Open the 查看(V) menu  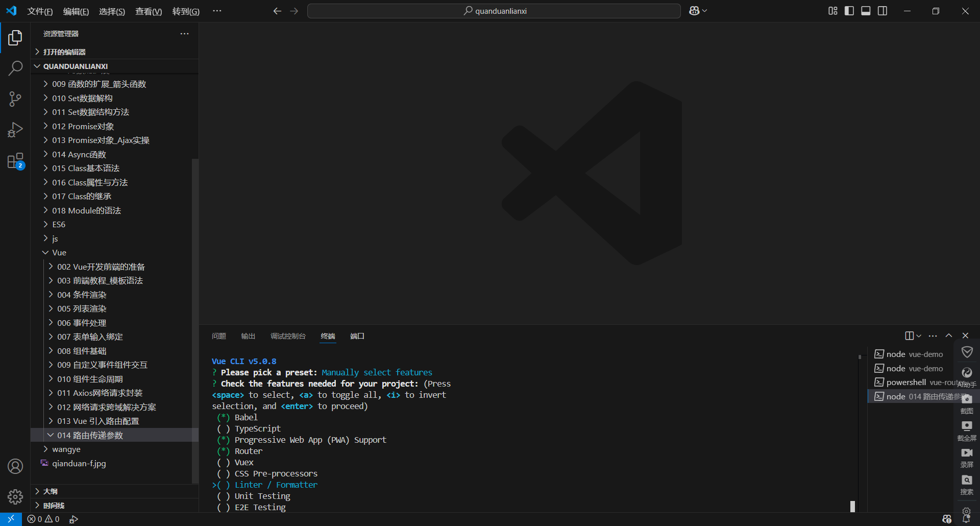[149, 11]
